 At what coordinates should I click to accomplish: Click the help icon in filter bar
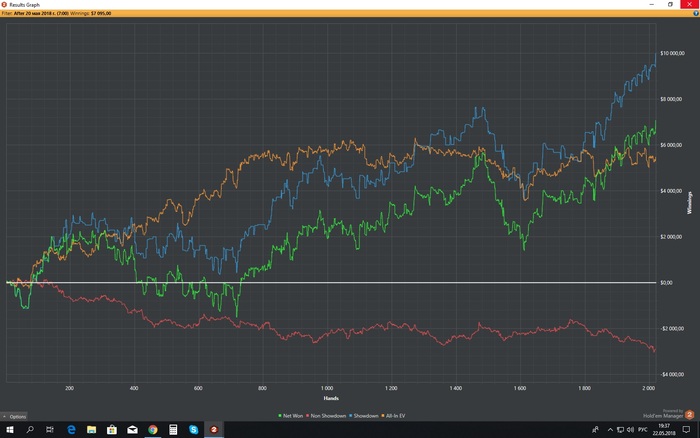(696, 13)
